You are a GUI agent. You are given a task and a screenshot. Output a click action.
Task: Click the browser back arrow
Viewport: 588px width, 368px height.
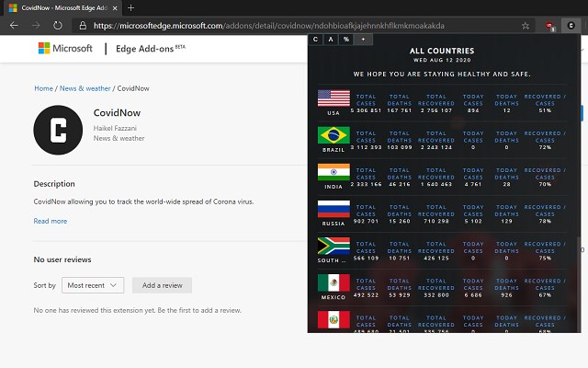[x=14, y=26]
